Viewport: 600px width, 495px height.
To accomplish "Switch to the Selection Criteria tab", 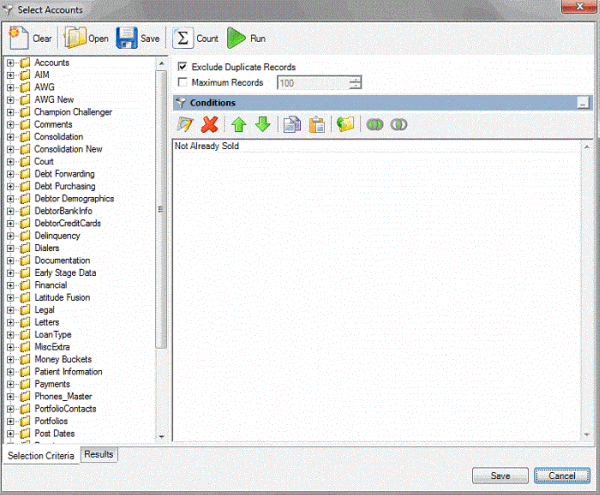I will click(41, 456).
